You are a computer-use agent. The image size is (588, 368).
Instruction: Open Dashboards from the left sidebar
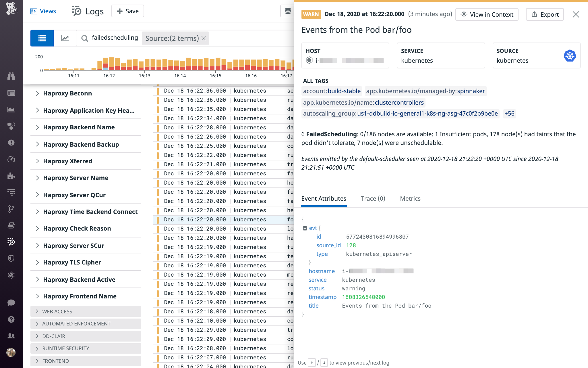tap(11, 109)
